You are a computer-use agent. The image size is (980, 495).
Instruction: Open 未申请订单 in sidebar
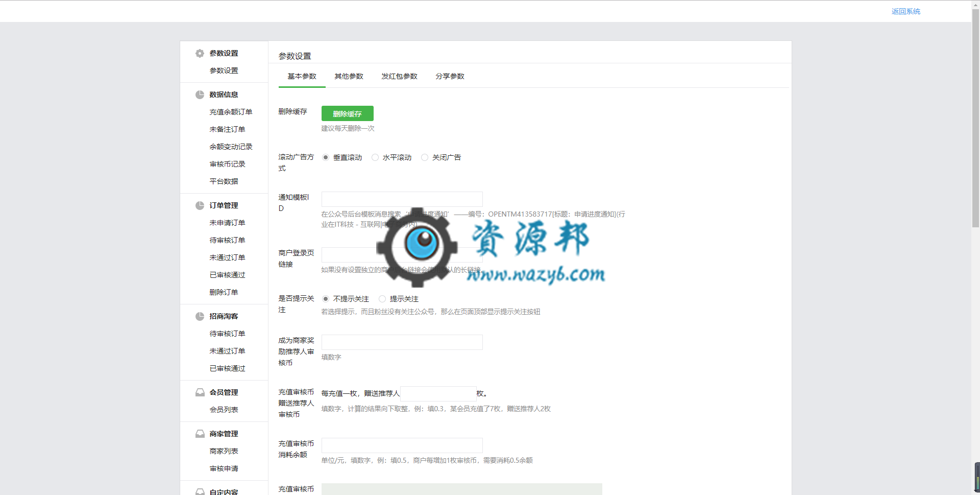227,223
